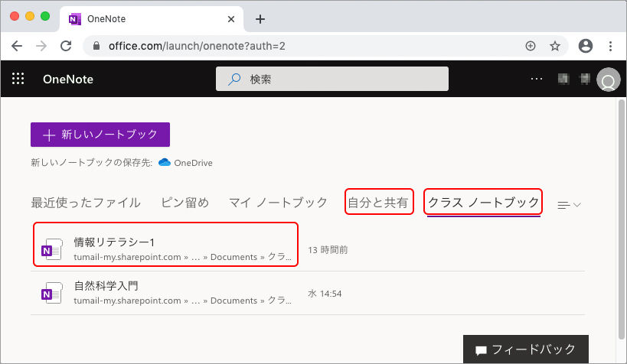Open the マイ ノートブック tab
The image size is (627, 364).
[278, 203]
